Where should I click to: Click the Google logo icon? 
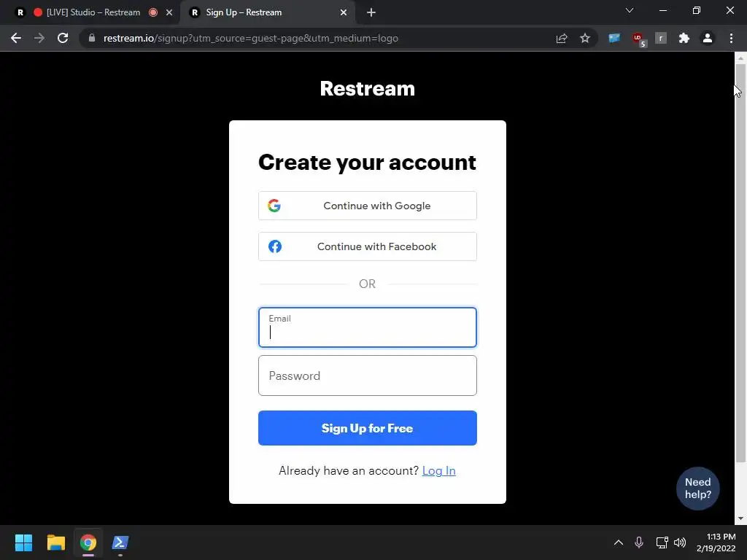click(x=274, y=206)
